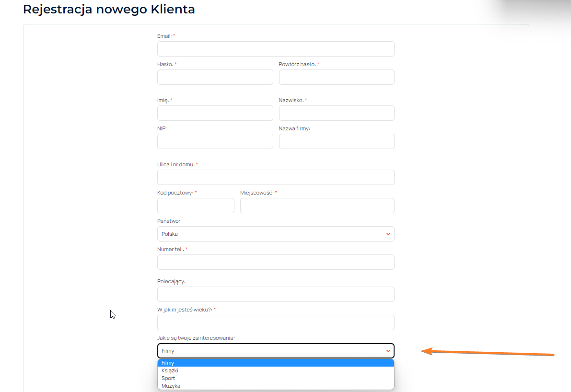Focus the Hasło password field
Screen dimensions: 571x392
[x=215, y=77]
